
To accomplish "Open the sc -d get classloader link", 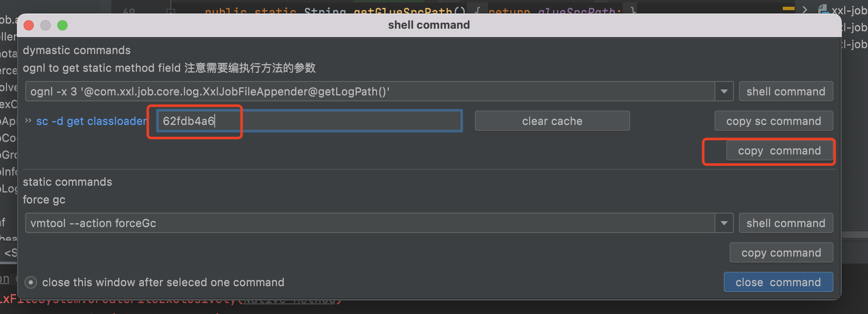I will [91, 121].
